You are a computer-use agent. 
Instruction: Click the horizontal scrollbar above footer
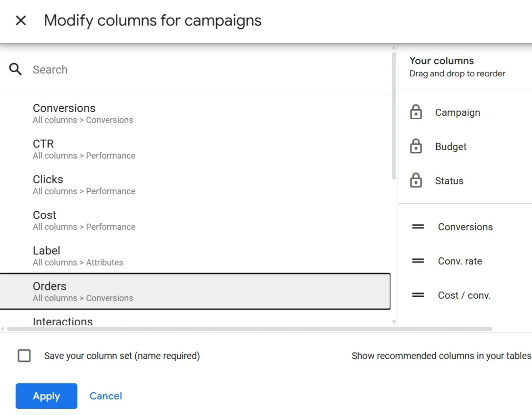(250, 329)
